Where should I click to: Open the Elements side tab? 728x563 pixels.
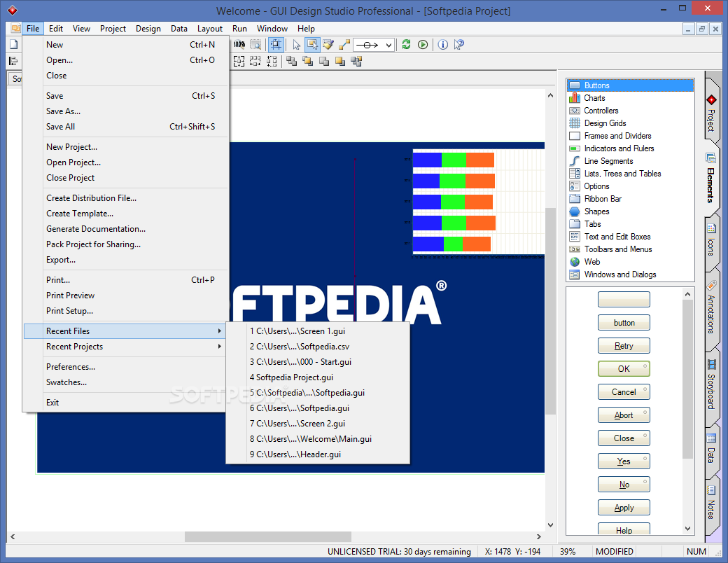711,179
